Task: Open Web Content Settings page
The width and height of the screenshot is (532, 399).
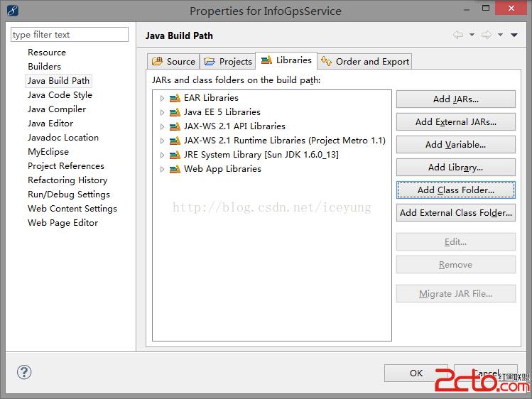Action: 72,209
